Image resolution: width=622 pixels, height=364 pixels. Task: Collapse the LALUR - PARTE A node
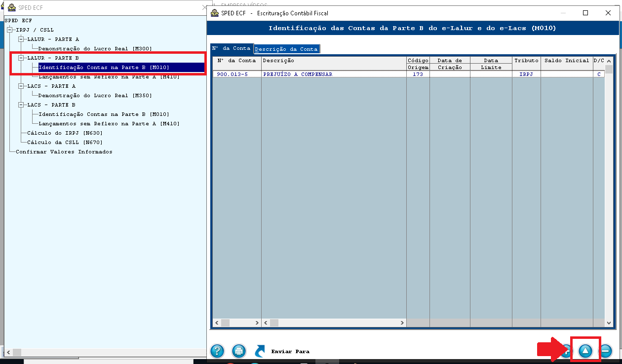click(21, 39)
